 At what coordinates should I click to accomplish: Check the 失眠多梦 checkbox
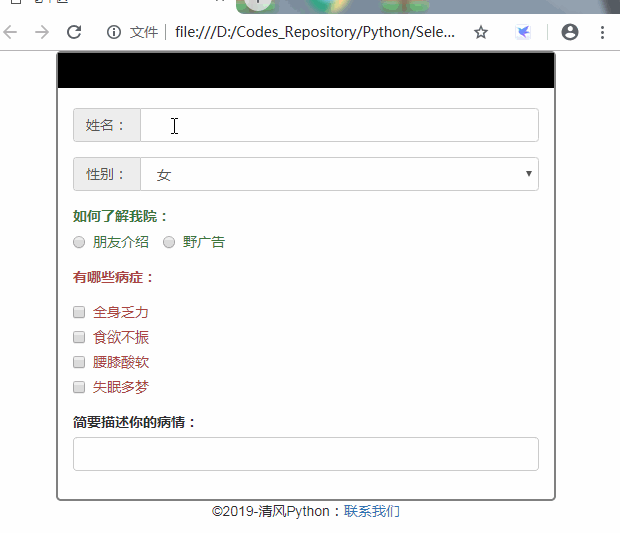[79, 387]
